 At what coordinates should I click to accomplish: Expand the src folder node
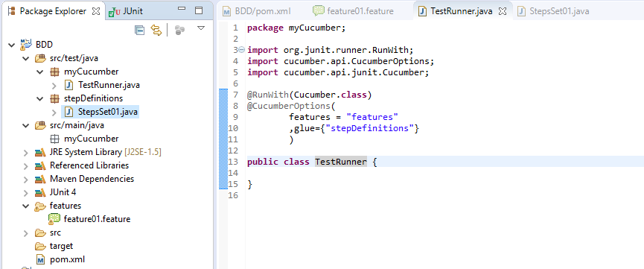pos(26,233)
